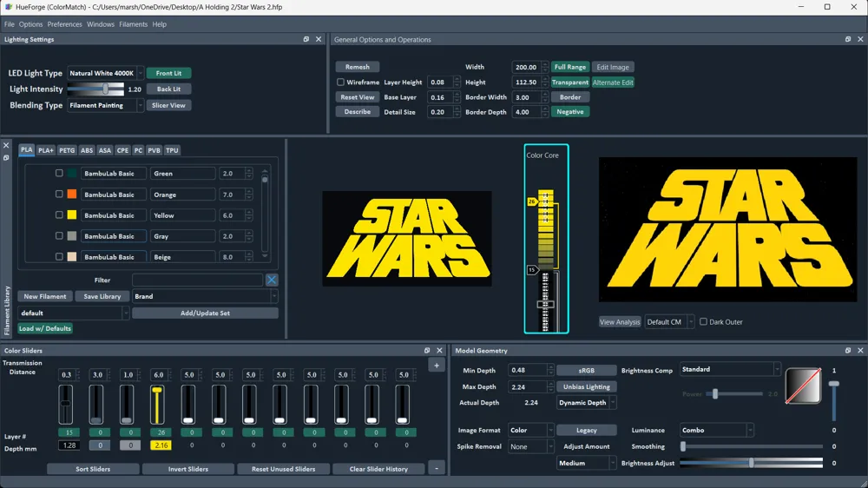Open the Brightness Comp Standard dropdown

tap(730, 369)
